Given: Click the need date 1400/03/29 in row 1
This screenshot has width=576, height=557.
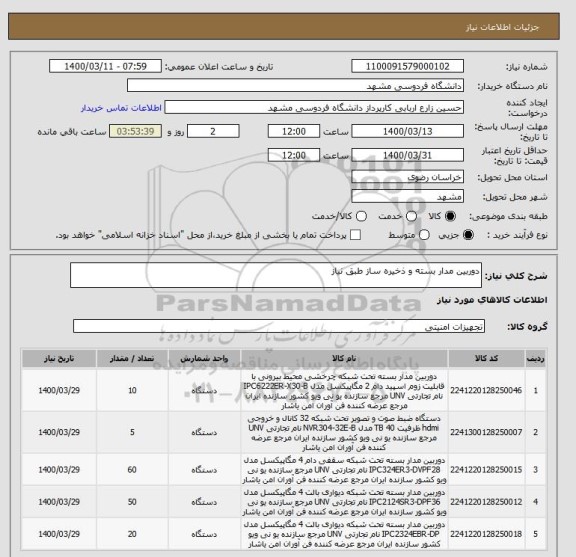Looking at the screenshot, I should [59, 391].
